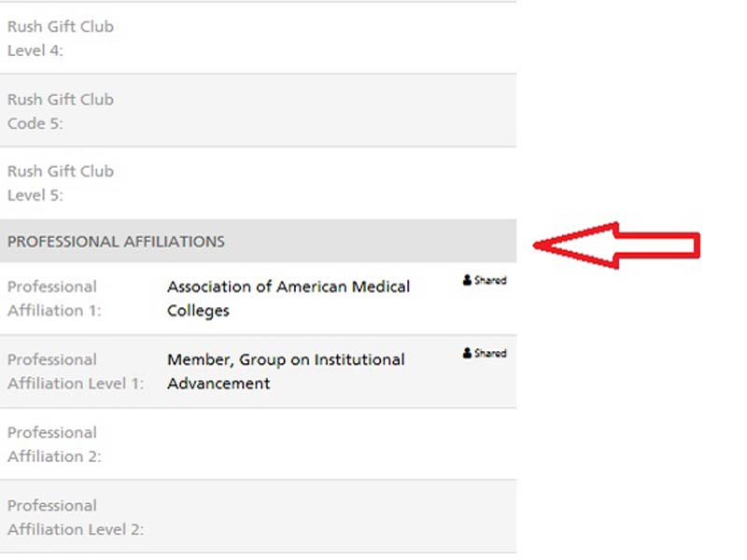Screen dimensions: 747x560
Task: Click the Professional Affiliation 2 field label
Action: [x=53, y=444]
